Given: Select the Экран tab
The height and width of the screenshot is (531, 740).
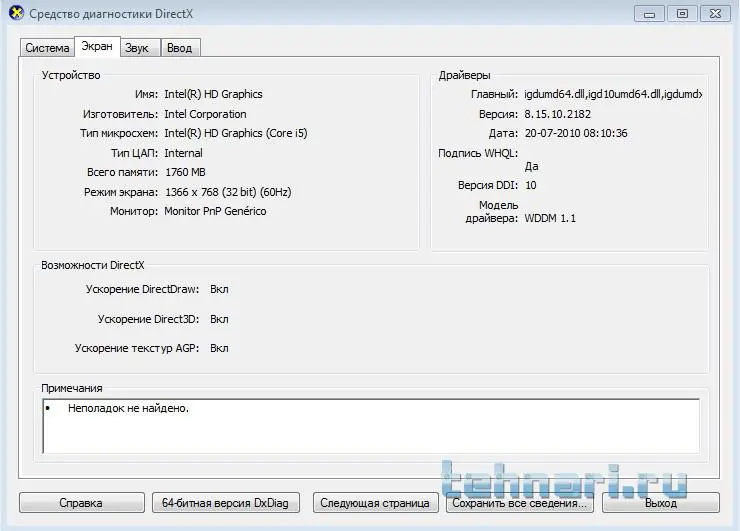Looking at the screenshot, I should (97, 46).
